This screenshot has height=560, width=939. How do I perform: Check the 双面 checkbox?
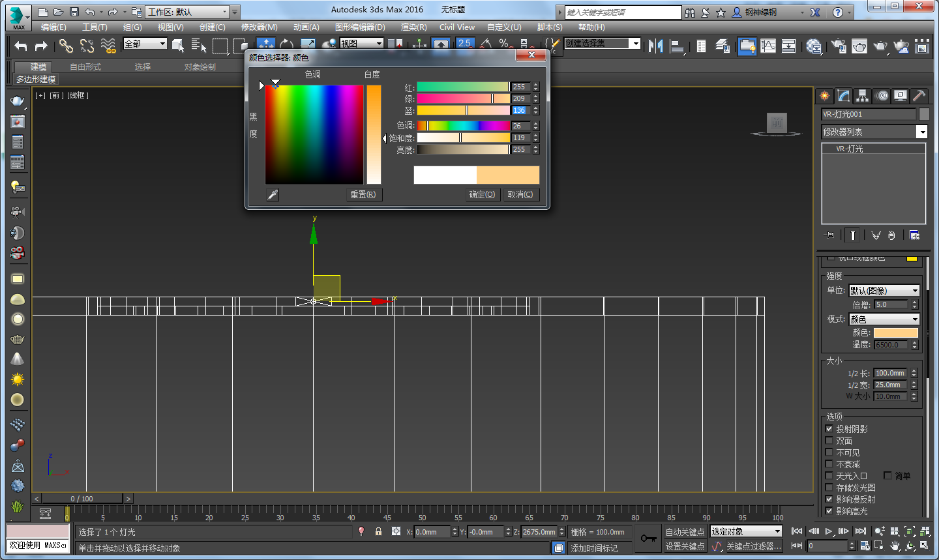(x=829, y=441)
